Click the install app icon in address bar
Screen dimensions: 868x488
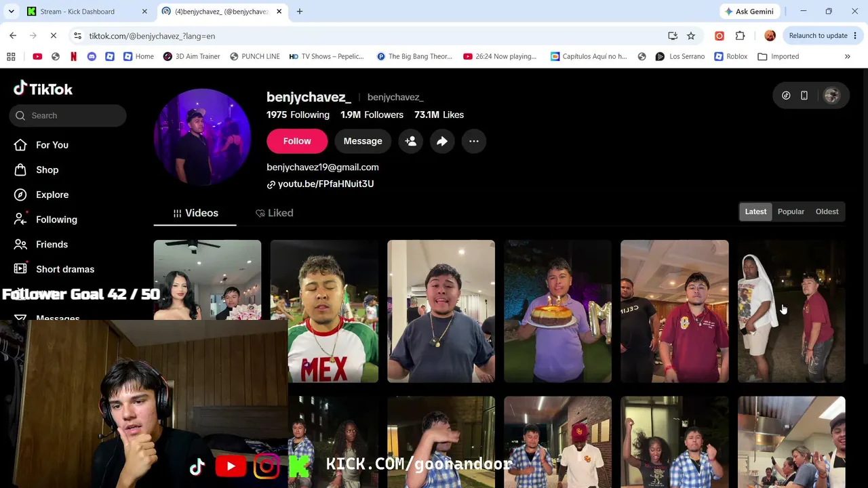[x=673, y=36]
